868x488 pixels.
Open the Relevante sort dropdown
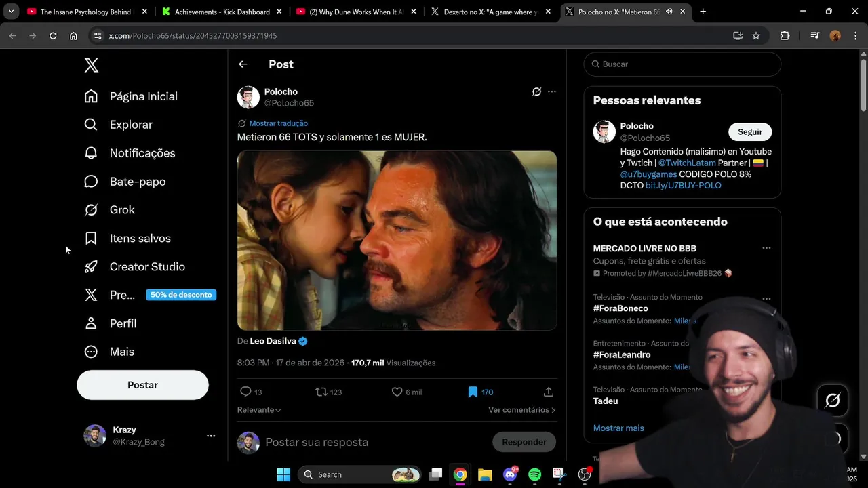click(x=259, y=410)
